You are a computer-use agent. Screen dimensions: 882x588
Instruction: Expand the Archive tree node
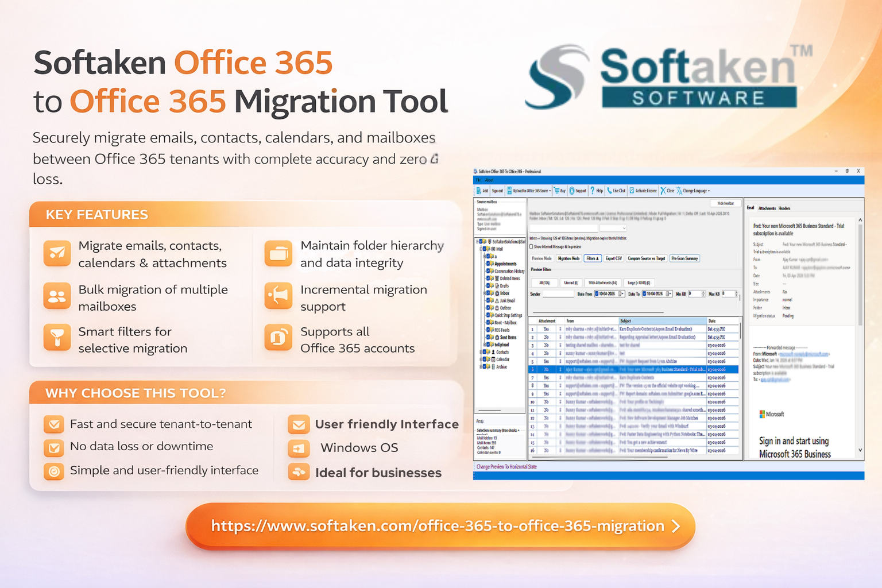click(481, 367)
